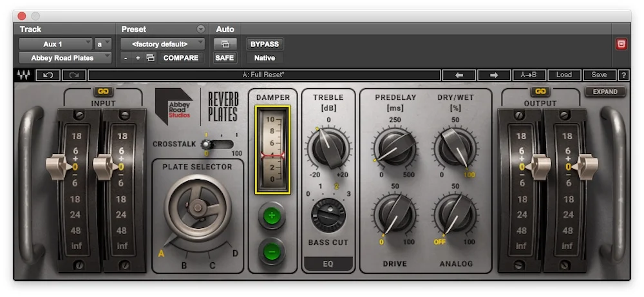This screenshot has height=297, width=644.
Task: Click the Reverb Plates logo text
Action: click(x=223, y=107)
